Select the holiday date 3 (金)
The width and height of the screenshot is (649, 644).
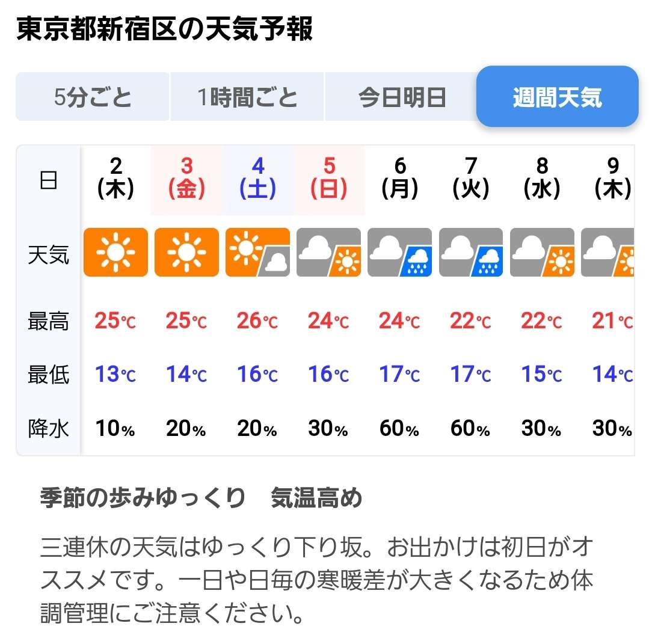tap(186, 179)
